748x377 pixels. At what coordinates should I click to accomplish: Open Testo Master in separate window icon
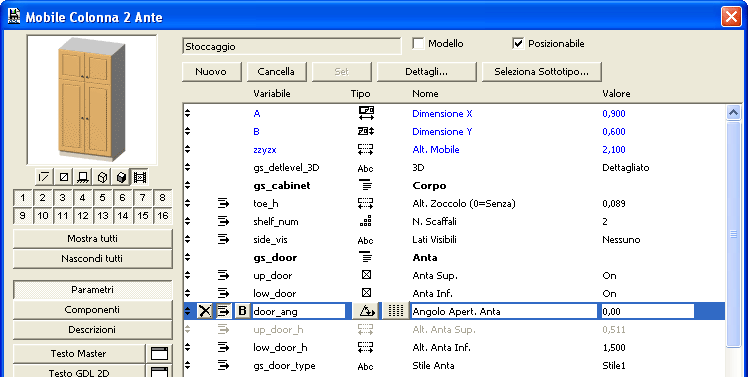159,354
